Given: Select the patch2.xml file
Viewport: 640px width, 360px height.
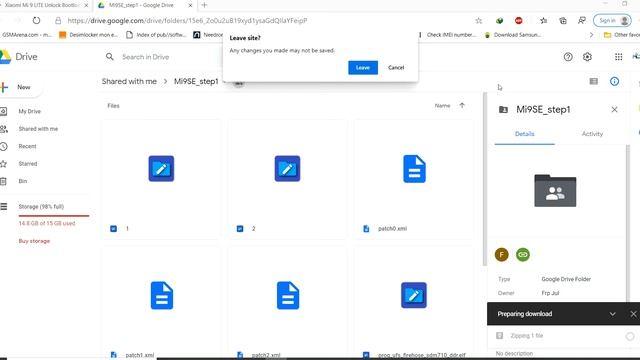Looking at the screenshot, I should [x=287, y=302].
